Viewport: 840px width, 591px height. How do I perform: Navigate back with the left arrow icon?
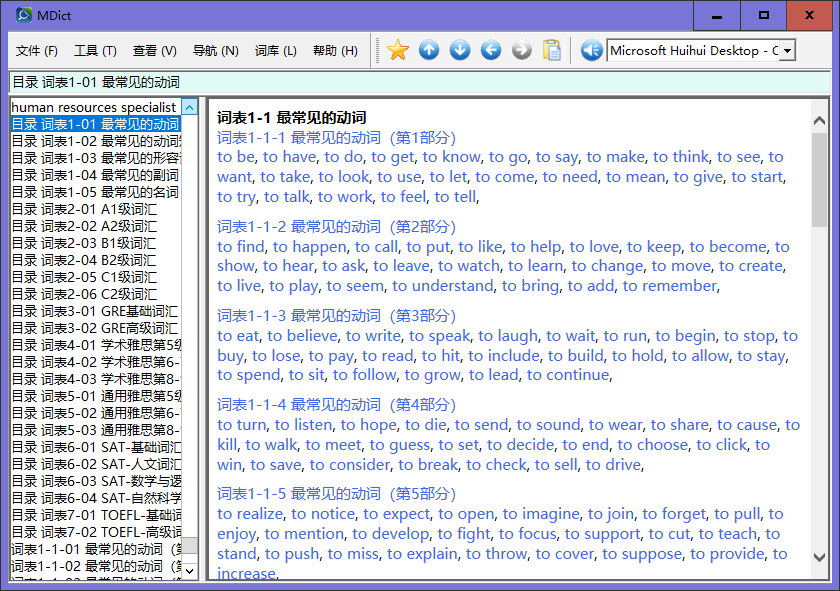pos(491,50)
